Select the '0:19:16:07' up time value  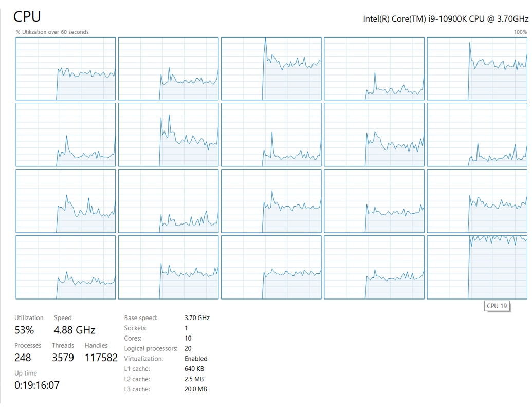tap(37, 385)
